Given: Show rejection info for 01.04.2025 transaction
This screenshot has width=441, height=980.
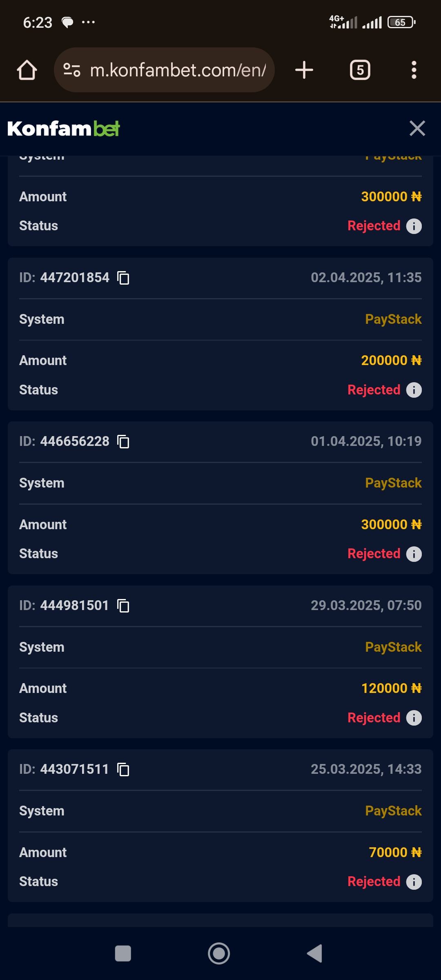Looking at the screenshot, I should (x=414, y=554).
